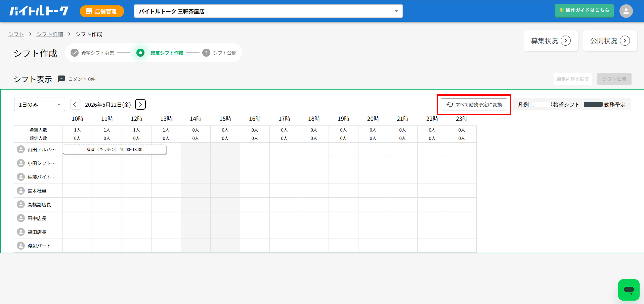Go to シフト詳細 breadcrumb link
The height and width of the screenshot is (304, 644).
50,34
